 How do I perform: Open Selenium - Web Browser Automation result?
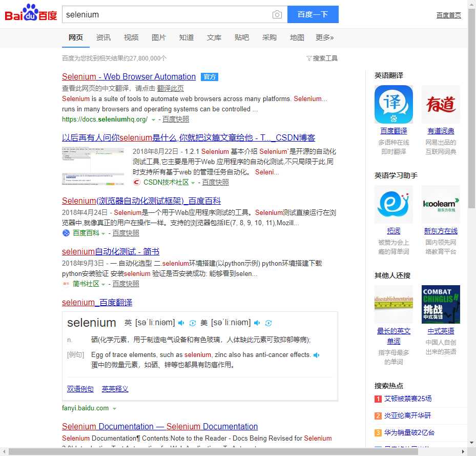point(129,76)
